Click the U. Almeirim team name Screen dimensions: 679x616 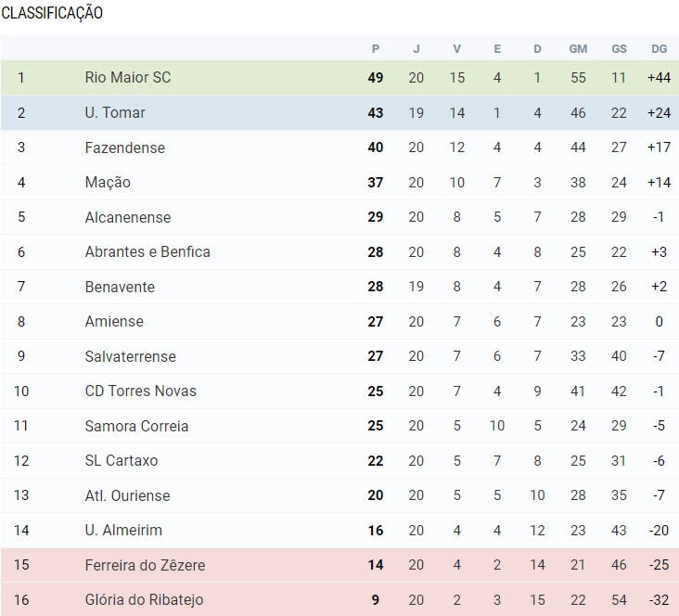click(123, 531)
